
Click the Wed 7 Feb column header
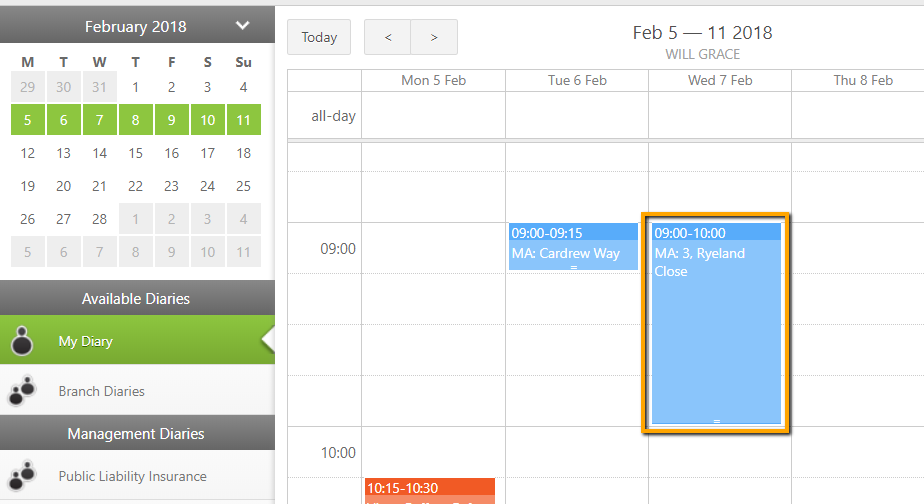tap(720, 80)
